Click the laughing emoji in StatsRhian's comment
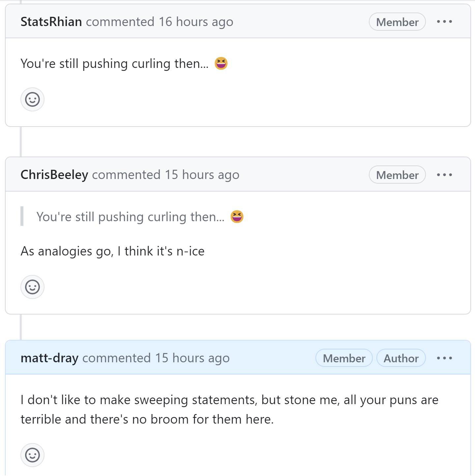 click(221, 63)
